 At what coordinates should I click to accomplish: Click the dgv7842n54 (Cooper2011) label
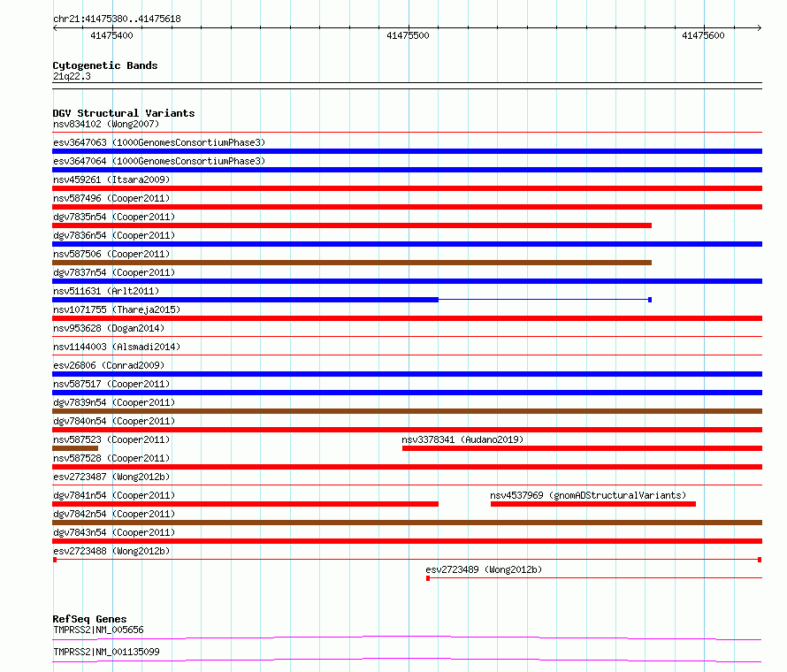coord(114,514)
